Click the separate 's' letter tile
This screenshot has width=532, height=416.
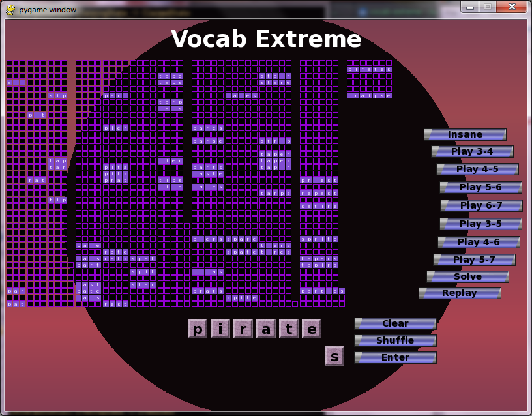(334, 357)
